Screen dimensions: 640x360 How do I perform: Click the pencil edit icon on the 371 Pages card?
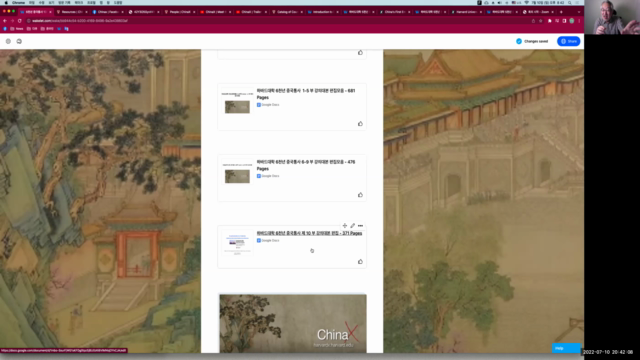[x=353, y=226]
